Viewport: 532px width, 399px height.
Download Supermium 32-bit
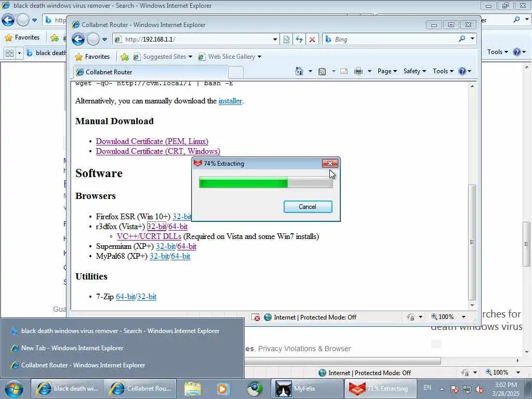(165, 246)
